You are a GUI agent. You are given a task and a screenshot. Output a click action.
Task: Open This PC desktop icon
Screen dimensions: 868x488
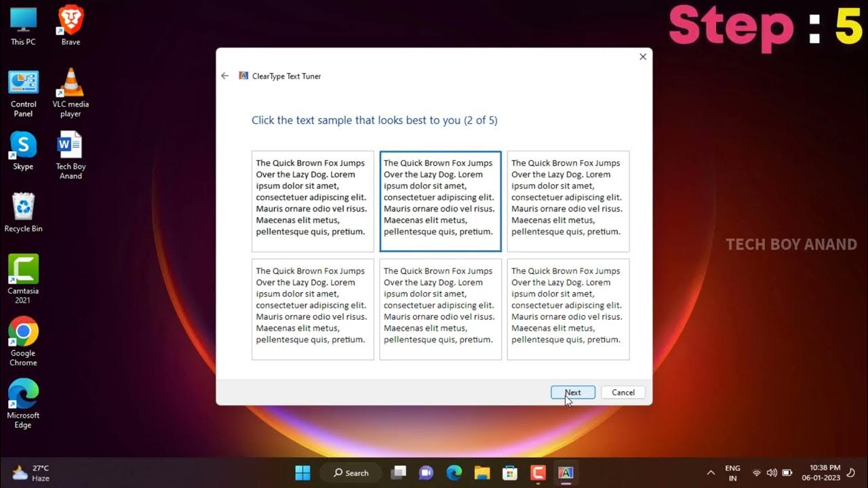[x=23, y=26]
